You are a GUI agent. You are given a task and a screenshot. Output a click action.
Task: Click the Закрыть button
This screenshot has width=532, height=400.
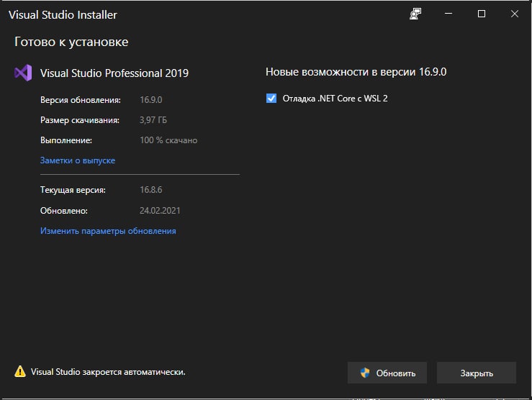[x=477, y=373]
